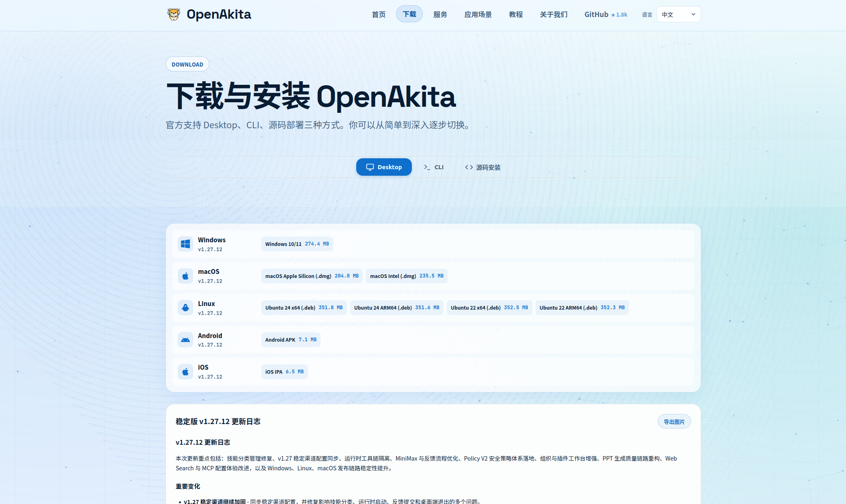Click the 语言 label beside language selector
Viewport: 846px width, 504px height.
[x=647, y=15]
